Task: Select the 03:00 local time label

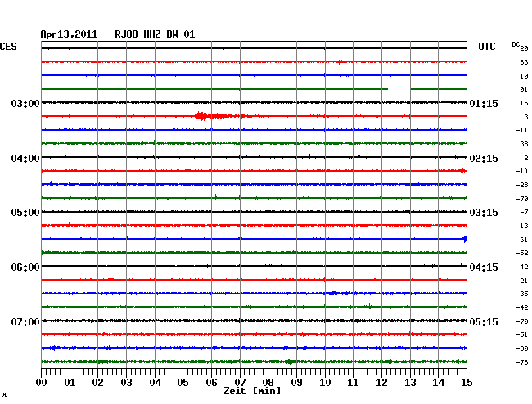Action: click(25, 103)
